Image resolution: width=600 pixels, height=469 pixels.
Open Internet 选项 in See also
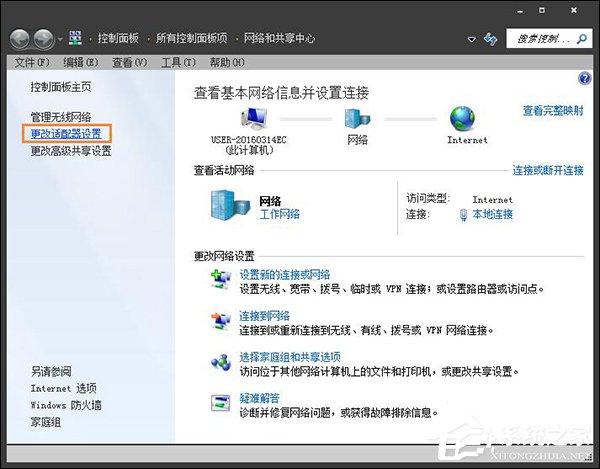click(64, 388)
